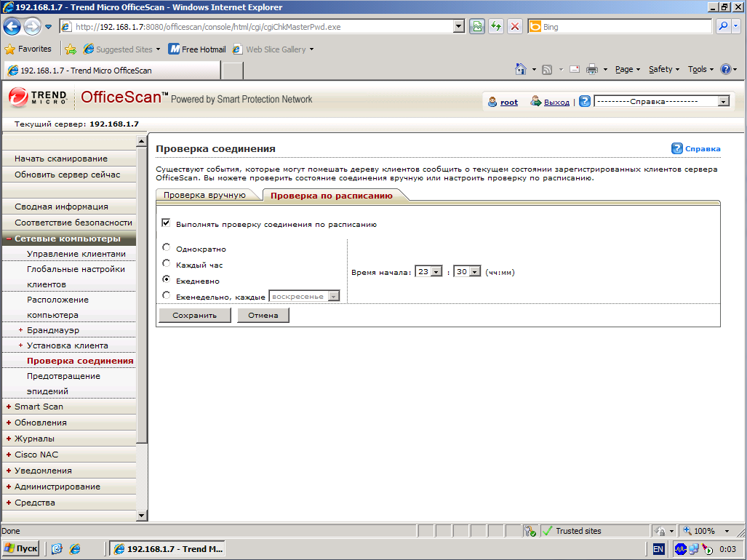Stop loading with the red X icon
This screenshot has width=747, height=560.
click(x=515, y=27)
